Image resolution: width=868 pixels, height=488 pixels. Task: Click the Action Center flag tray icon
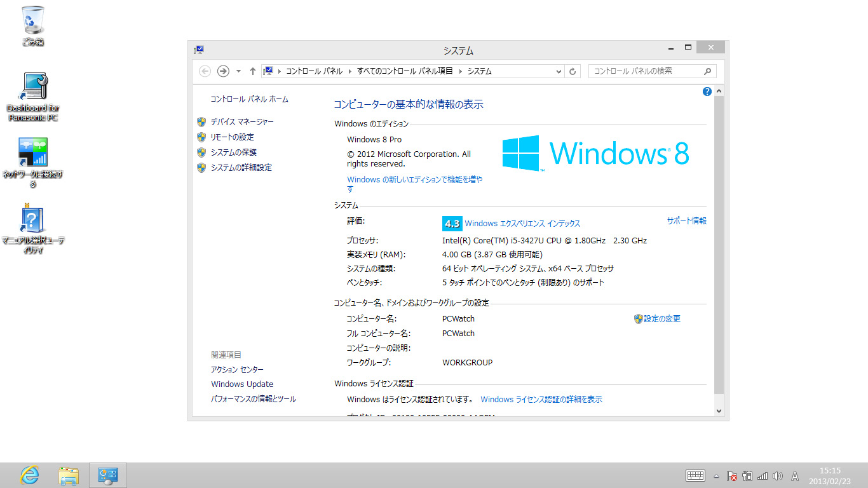731,476
